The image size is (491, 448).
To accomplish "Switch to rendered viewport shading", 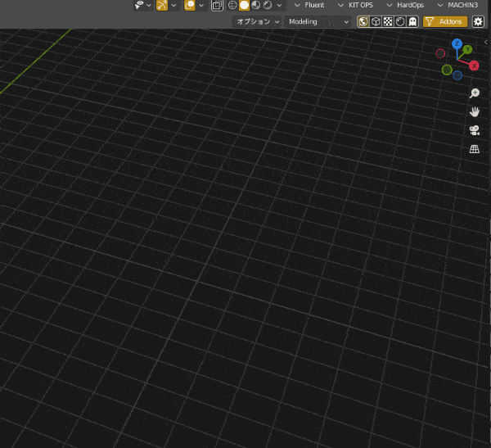I will [x=268, y=5].
